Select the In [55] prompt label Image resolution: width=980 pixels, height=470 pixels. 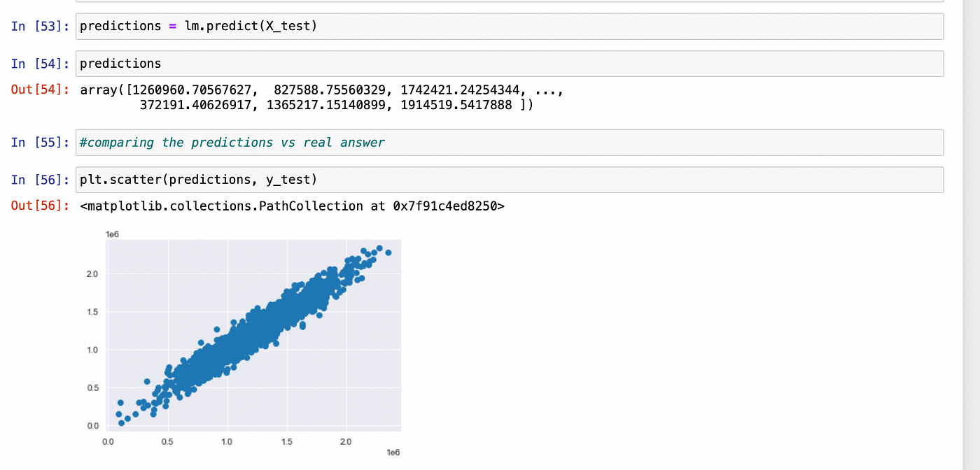point(38,142)
